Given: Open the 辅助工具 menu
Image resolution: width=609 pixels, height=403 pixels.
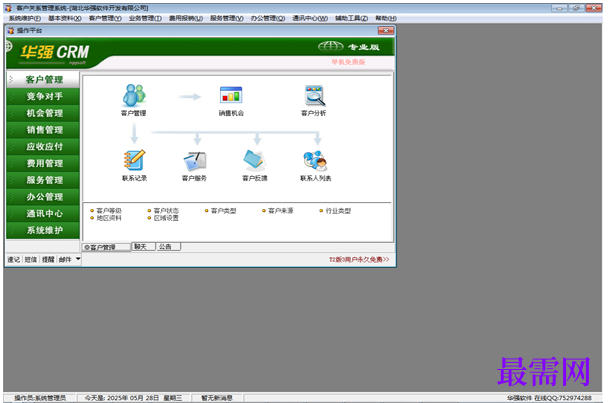Looking at the screenshot, I should point(351,18).
